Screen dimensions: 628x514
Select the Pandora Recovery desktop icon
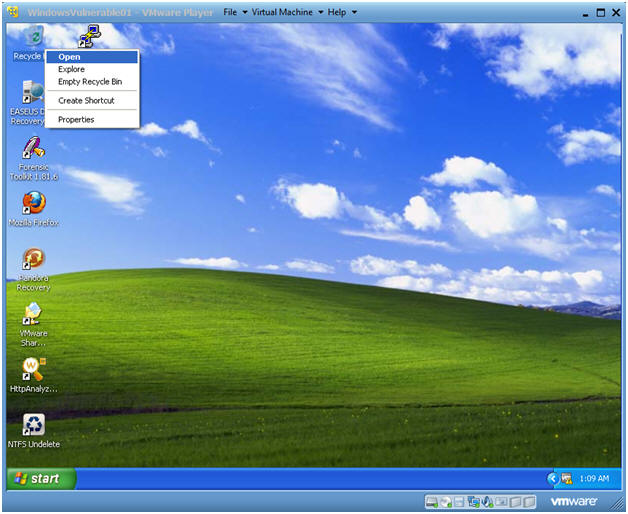point(34,258)
